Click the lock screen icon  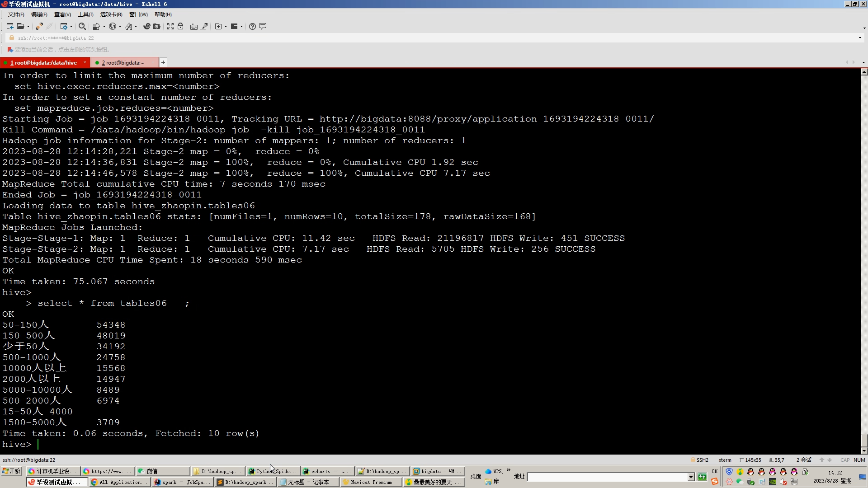coord(180,26)
